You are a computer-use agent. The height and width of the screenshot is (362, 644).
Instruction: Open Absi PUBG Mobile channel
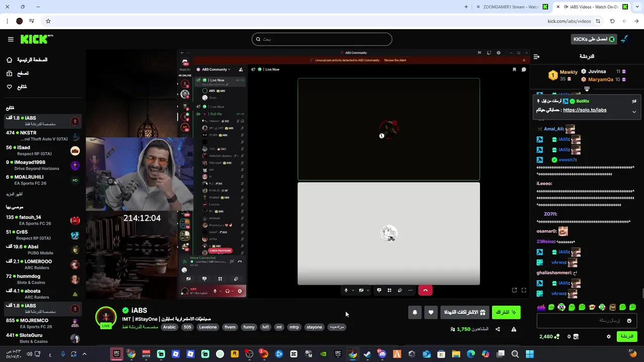(43, 250)
